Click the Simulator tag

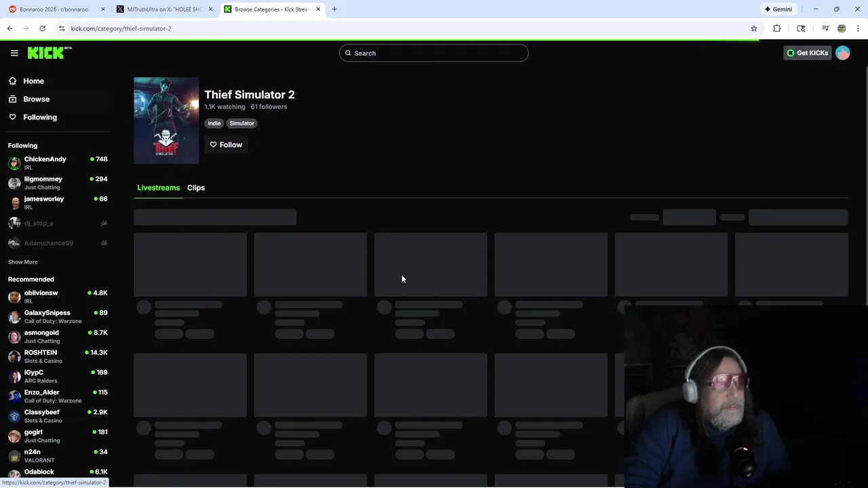click(x=241, y=123)
